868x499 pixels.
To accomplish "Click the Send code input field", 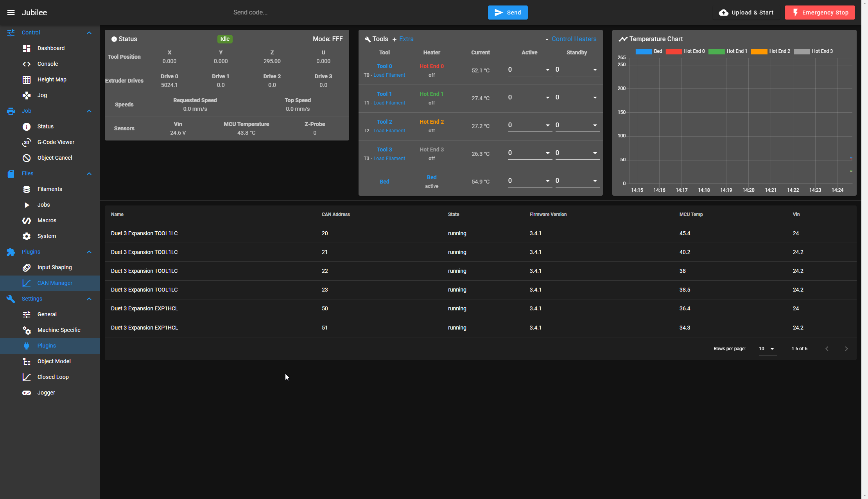I will click(x=358, y=13).
